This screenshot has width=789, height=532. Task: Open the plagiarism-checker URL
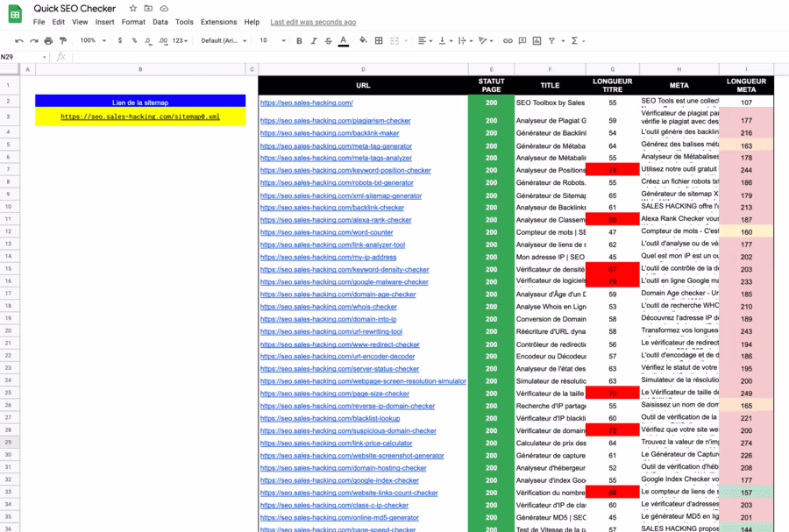pos(335,121)
